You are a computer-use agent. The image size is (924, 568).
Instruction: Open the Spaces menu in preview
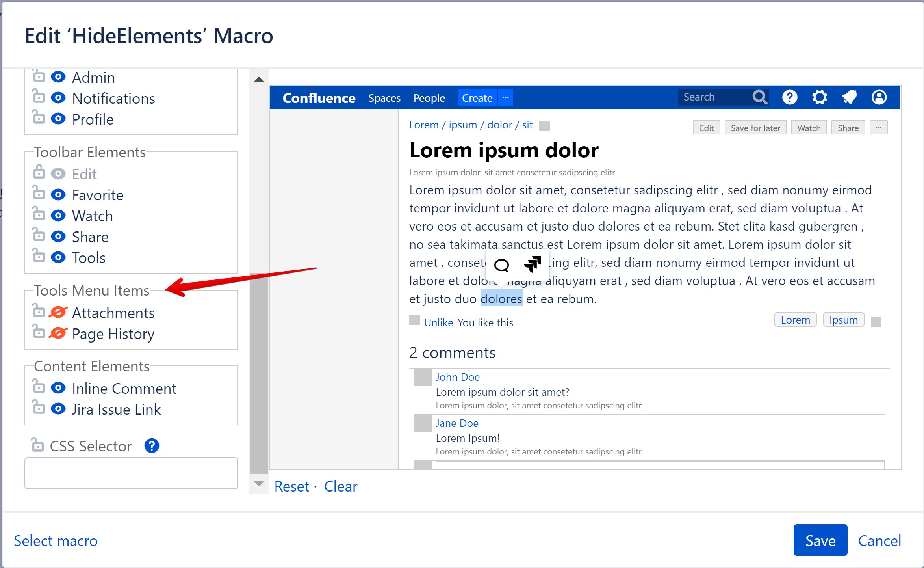384,98
